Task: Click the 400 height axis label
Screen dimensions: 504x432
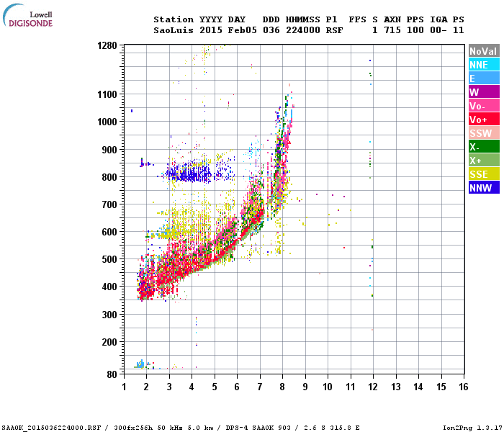Action: coord(109,287)
